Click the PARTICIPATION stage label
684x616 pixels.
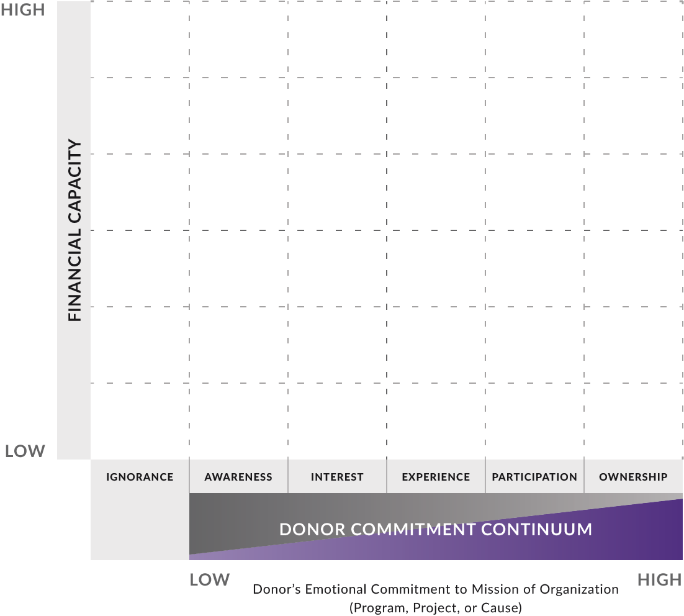point(534,477)
